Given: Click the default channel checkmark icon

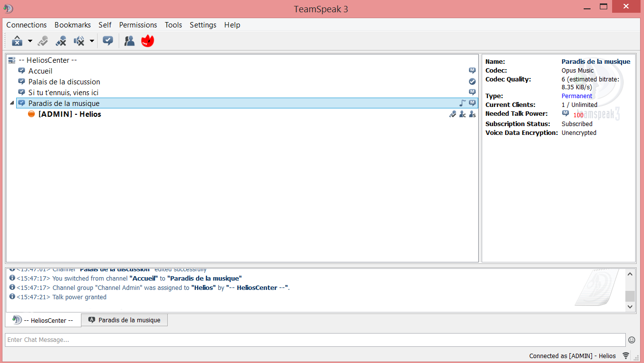Looking at the screenshot, I should click(472, 82).
